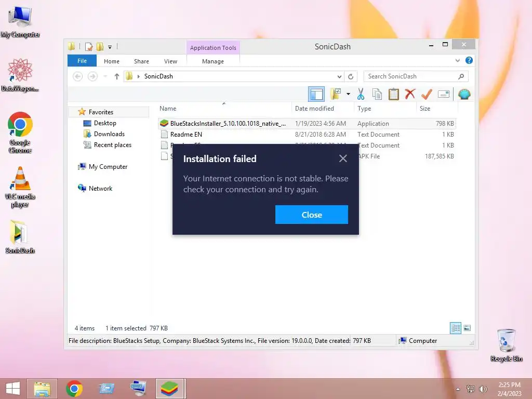This screenshot has width=532, height=399.
Task: Select the Manage tab under Application Tools
Action: tap(212, 61)
